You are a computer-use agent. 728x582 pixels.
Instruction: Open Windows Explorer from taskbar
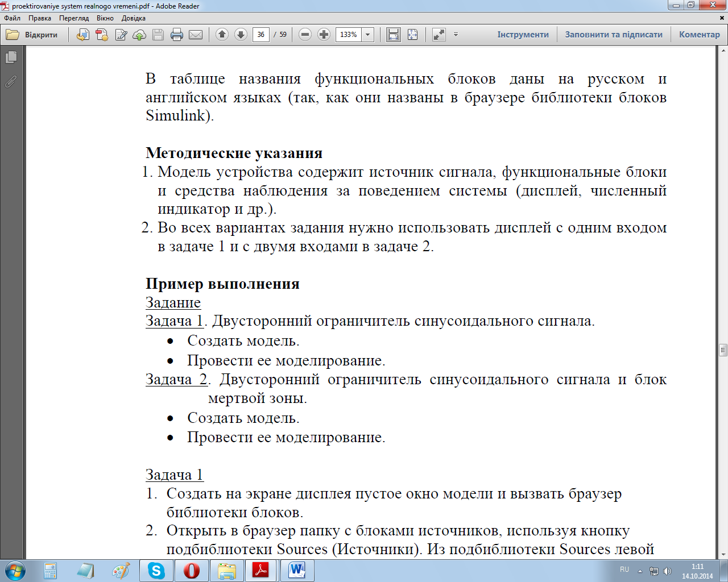[227, 571]
